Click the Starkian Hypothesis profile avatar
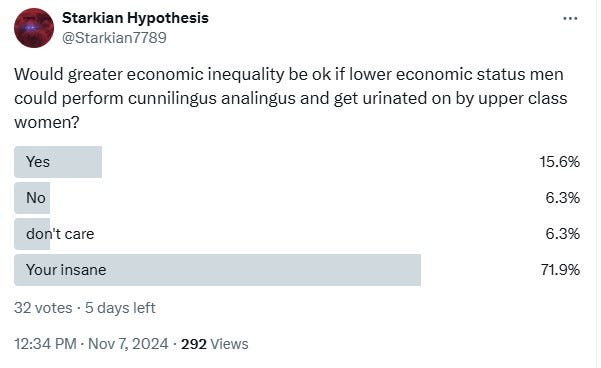Image resolution: width=601 pixels, height=368 pixels. pos(34,28)
